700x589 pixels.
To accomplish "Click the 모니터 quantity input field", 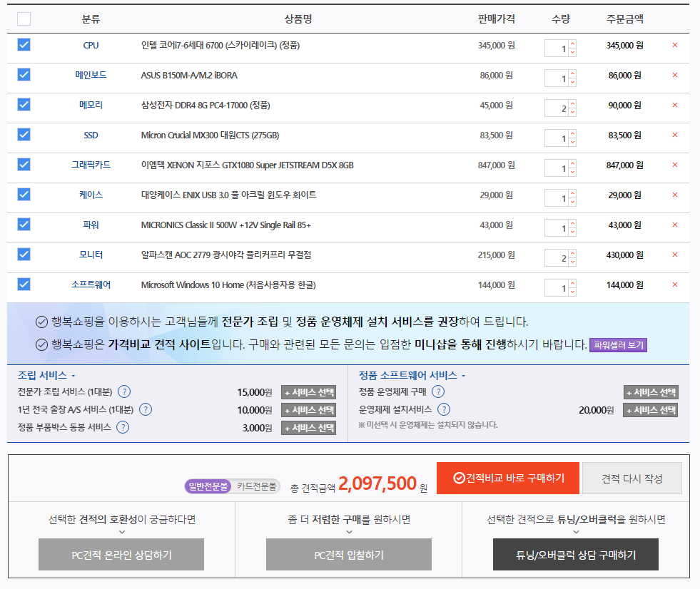I will tap(556, 257).
